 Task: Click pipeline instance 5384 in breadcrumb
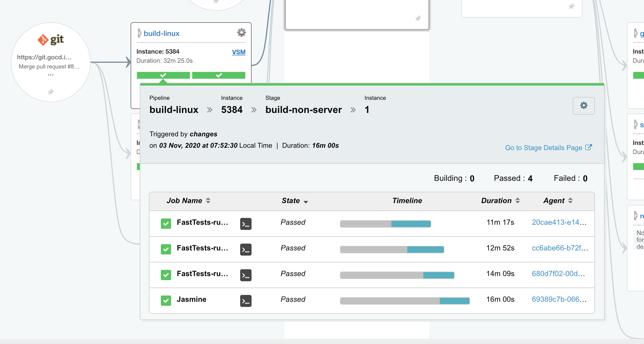pyautogui.click(x=232, y=110)
